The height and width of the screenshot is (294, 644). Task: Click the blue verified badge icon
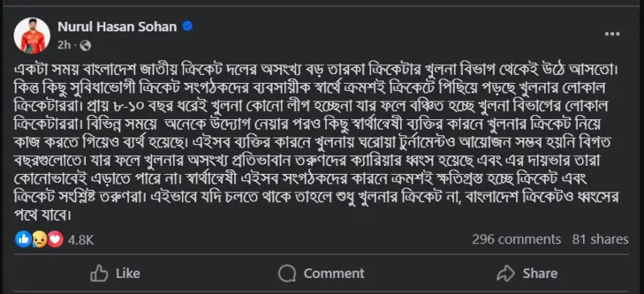pyautogui.click(x=188, y=27)
